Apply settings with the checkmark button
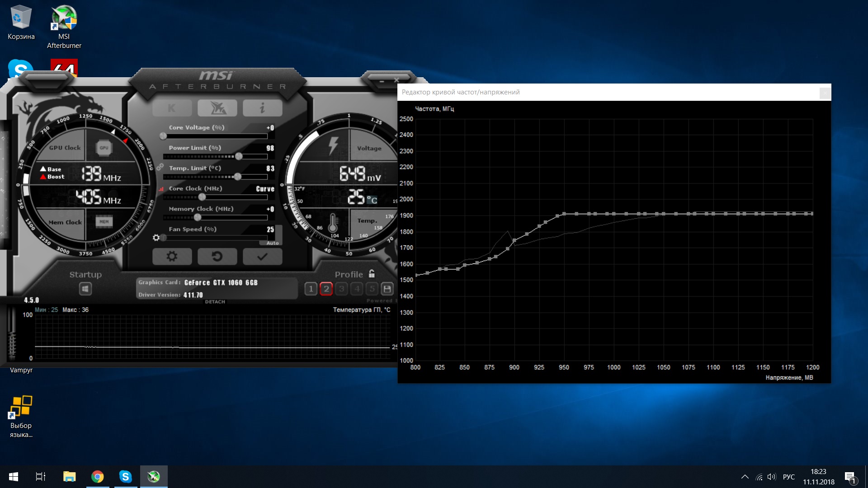The image size is (868, 488). click(262, 257)
